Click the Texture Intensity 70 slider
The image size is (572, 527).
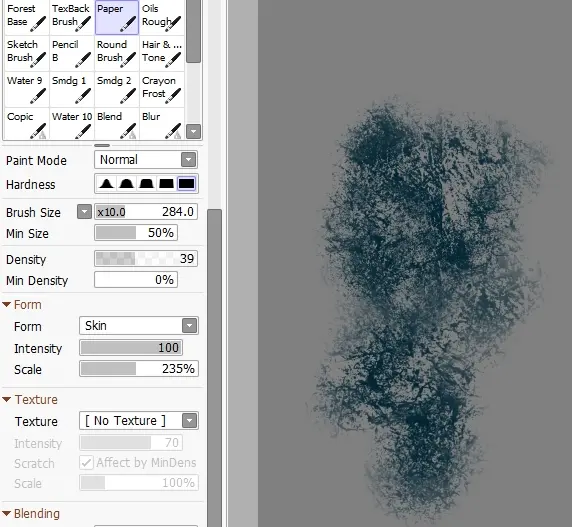pos(131,443)
